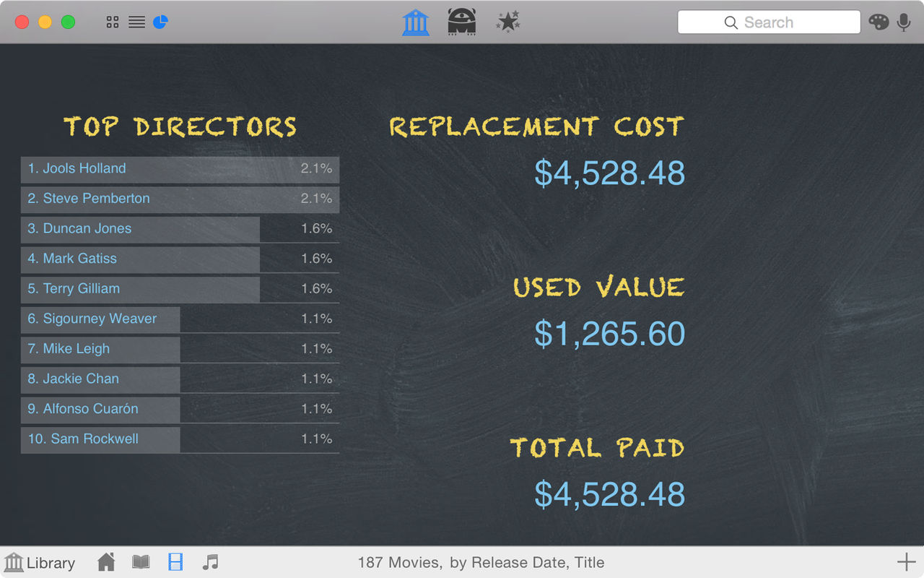Activate the microphone voice search icon
The image size is (924, 578).
click(904, 22)
